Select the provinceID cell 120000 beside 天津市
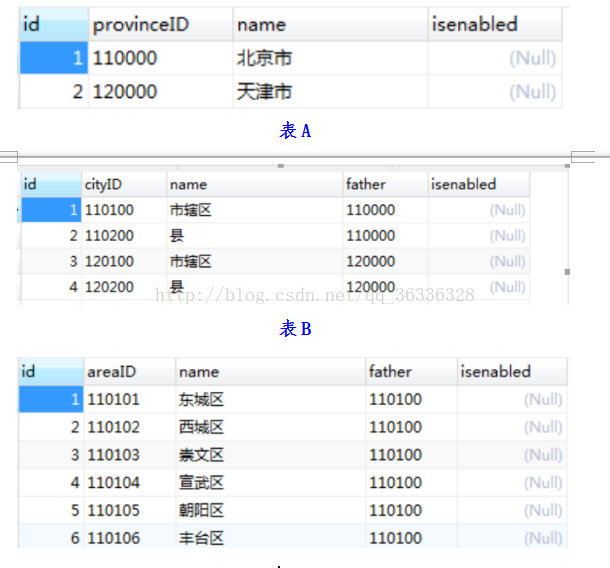 pos(161,92)
